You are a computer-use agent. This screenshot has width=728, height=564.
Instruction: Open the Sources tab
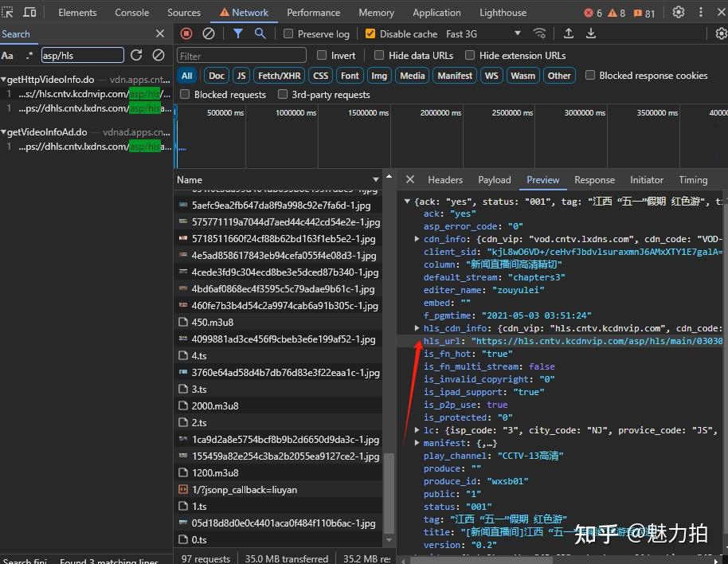click(184, 13)
